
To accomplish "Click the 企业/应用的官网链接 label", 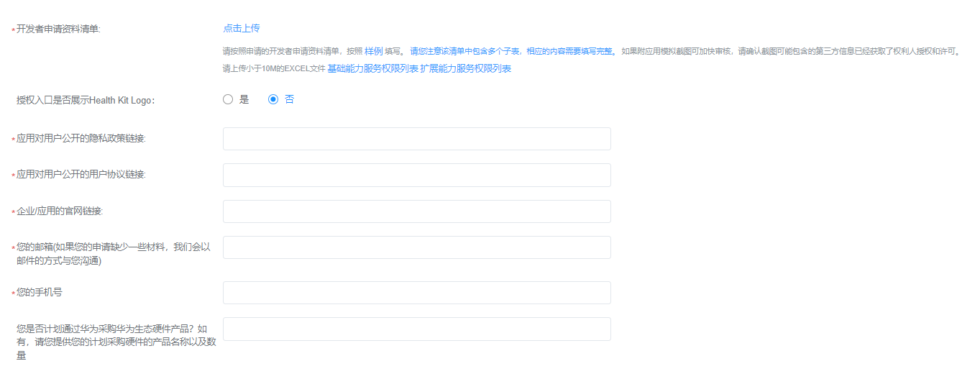I will click(x=60, y=211).
